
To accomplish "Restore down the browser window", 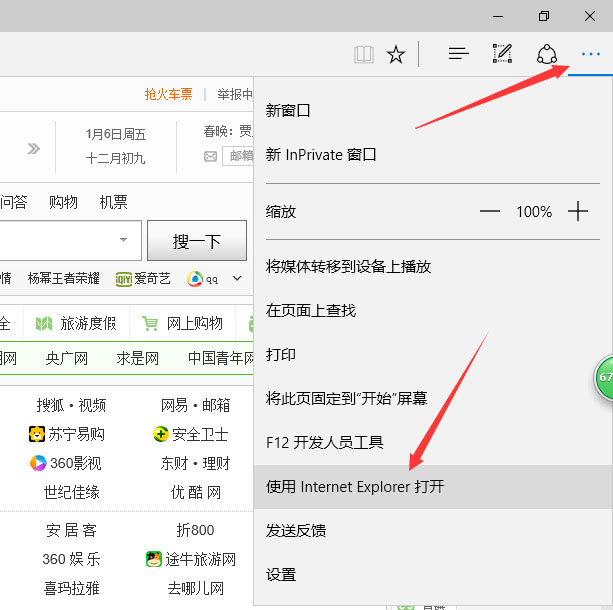I will coord(544,16).
